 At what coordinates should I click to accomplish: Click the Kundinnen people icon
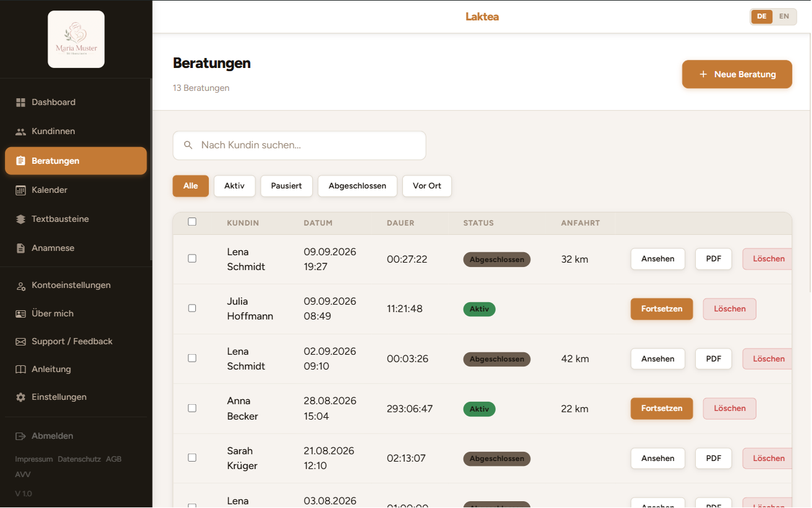click(20, 132)
